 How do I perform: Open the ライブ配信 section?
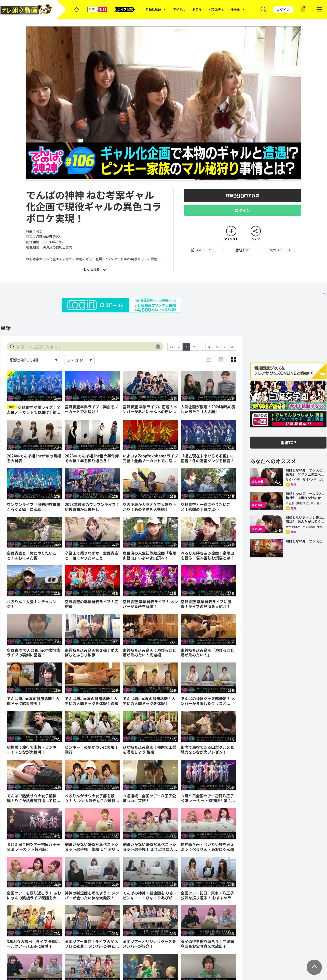pyautogui.click(x=124, y=9)
